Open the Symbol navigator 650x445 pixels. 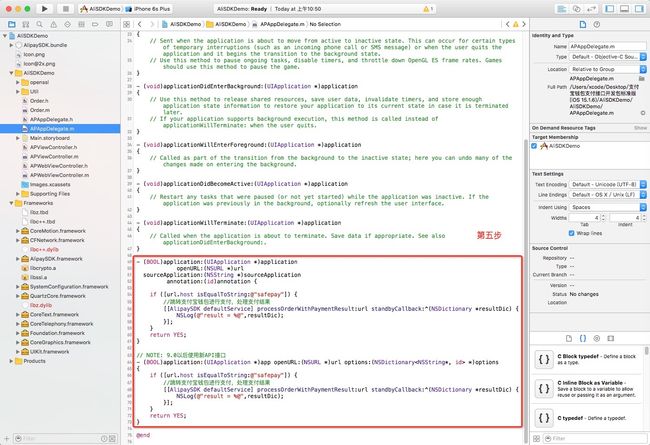click(25, 24)
